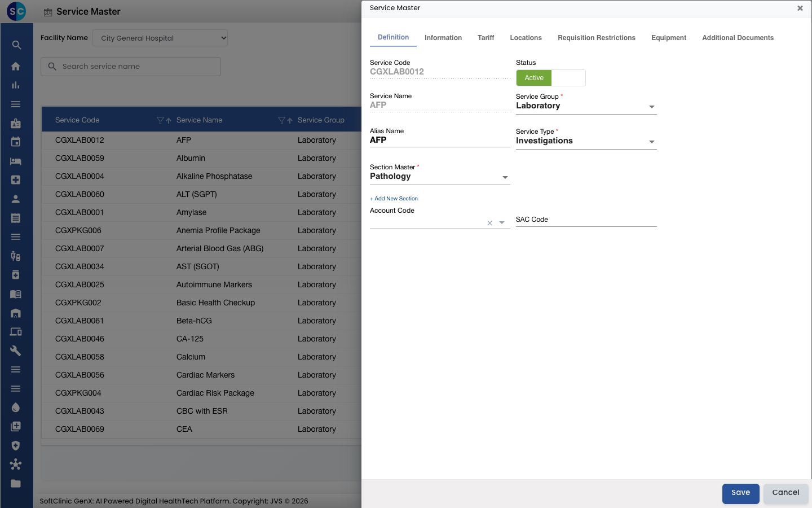Switch to the Definition tab
Image resolution: width=812 pixels, height=508 pixels.
[393, 37]
